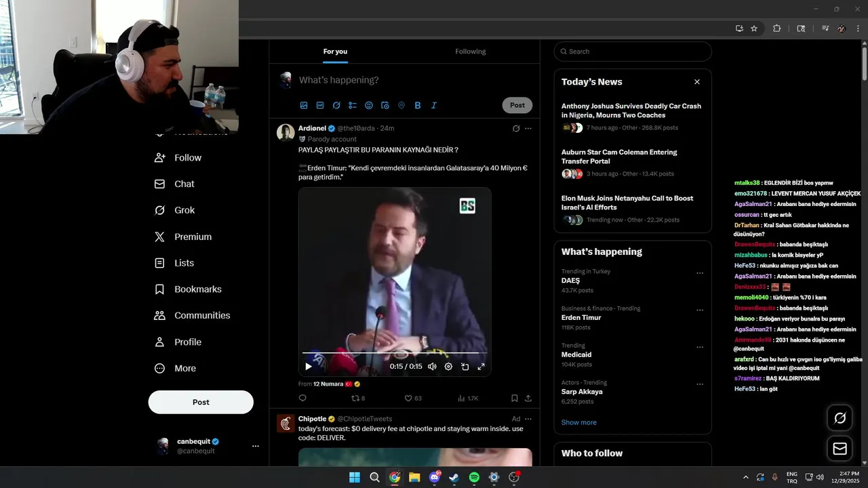
Task: Mute the video with the speaker icon
Action: pos(432,367)
